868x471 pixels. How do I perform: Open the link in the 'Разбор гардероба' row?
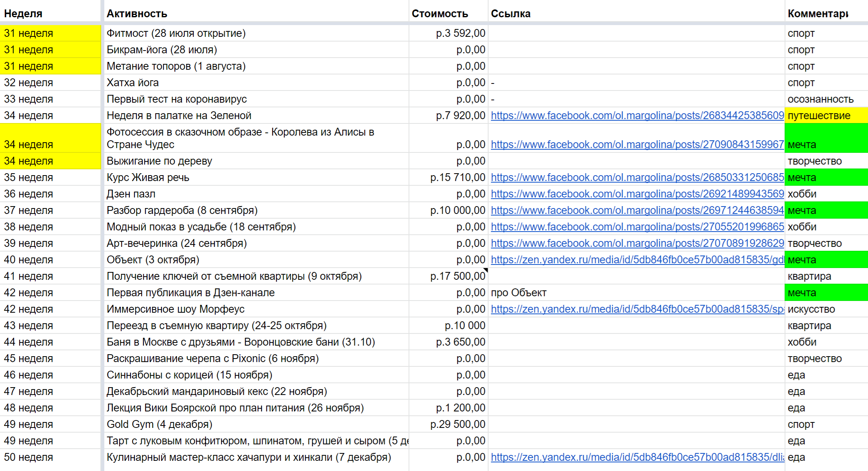[x=637, y=210]
